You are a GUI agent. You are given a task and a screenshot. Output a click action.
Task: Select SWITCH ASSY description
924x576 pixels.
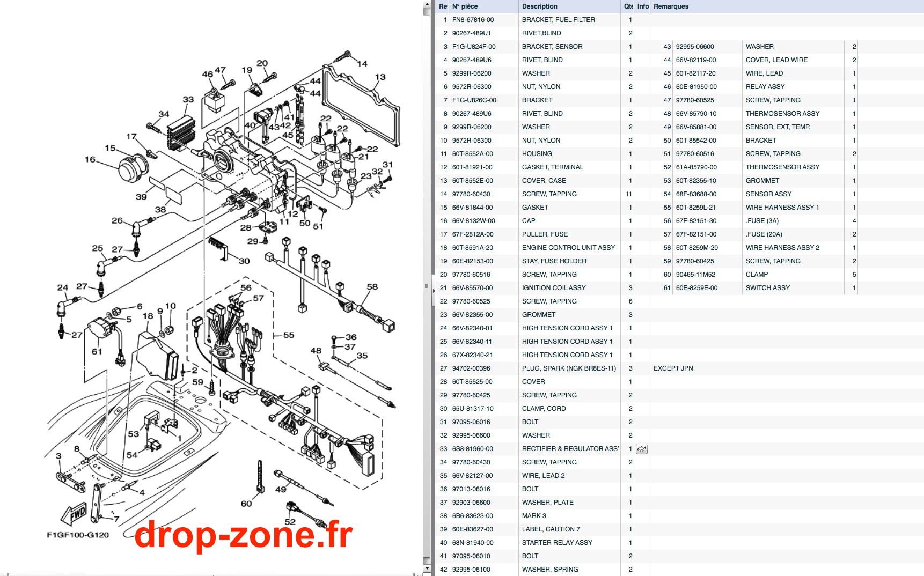tap(767, 288)
